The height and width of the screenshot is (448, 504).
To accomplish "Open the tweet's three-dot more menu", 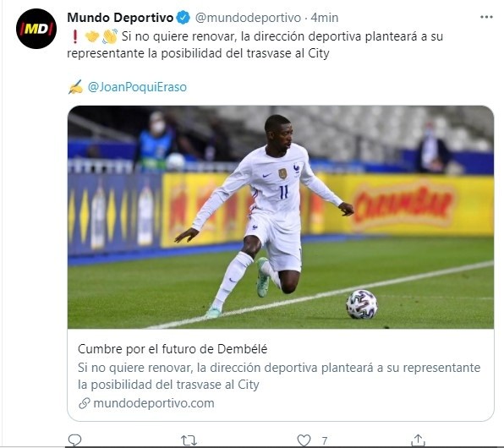I will point(486,18).
